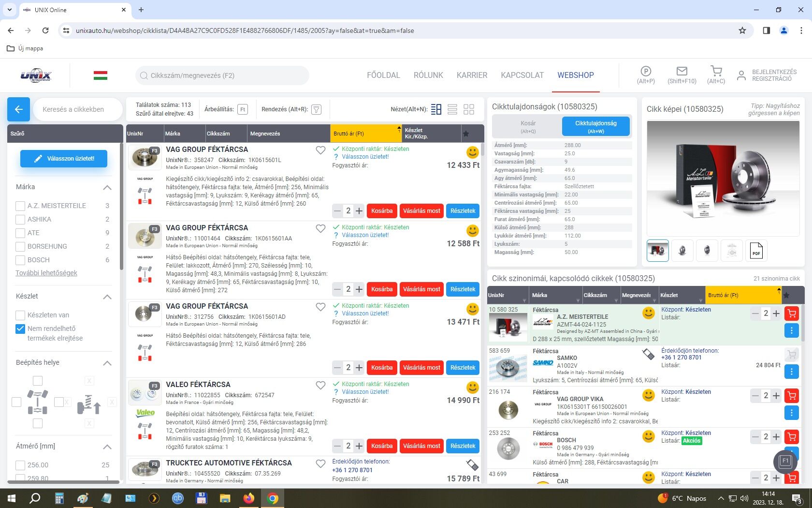This screenshot has width=812, height=508.
Task: Check the ASHIKA brand filter
Action: click(x=20, y=219)
